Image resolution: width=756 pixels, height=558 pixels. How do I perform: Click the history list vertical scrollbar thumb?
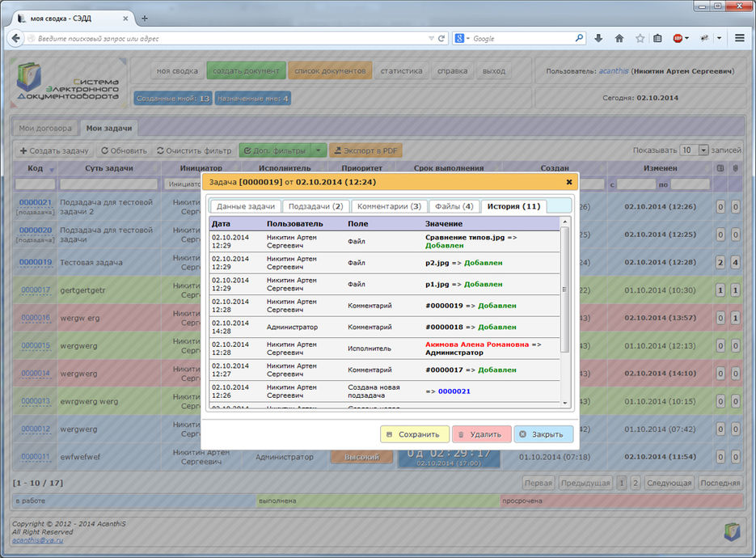[565, 290]
